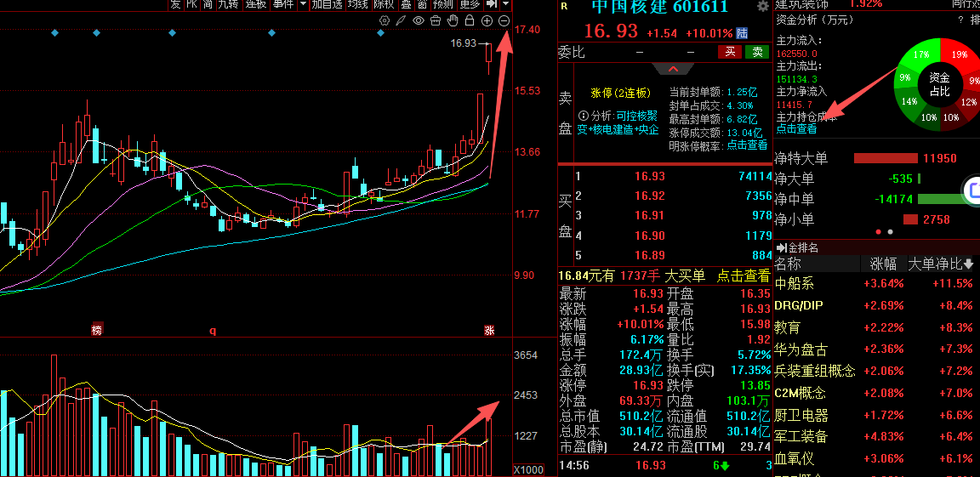980x477 pixels.
Task: Click the blue 陆 badge beside the percentage change
Action: 742,33
